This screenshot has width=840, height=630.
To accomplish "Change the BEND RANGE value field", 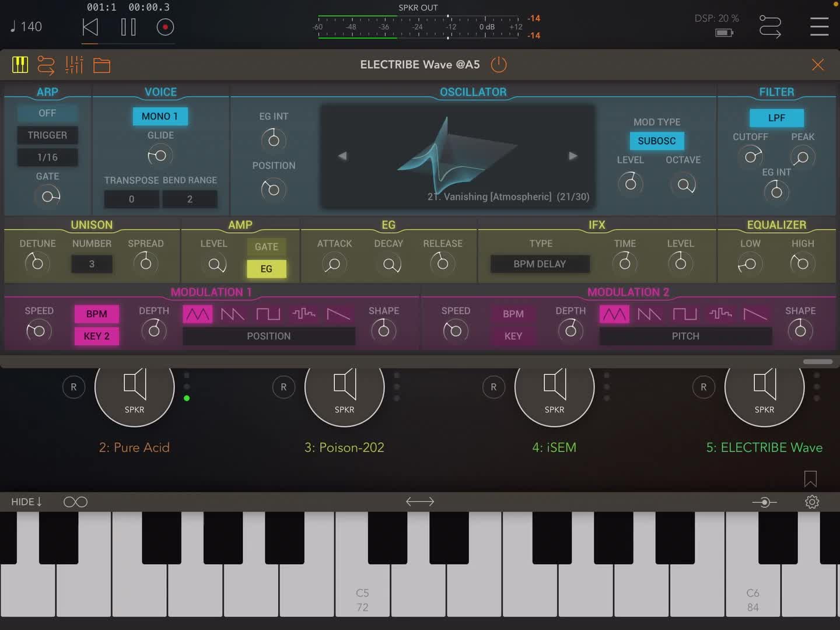I will [x=190, y=199].
